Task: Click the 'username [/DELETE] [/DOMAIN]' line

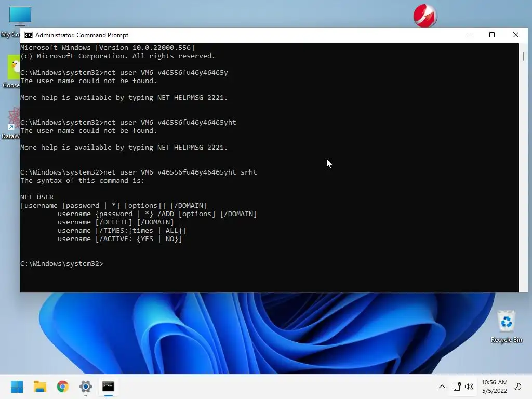Action: pyautogui.click(x=116, y=222)
